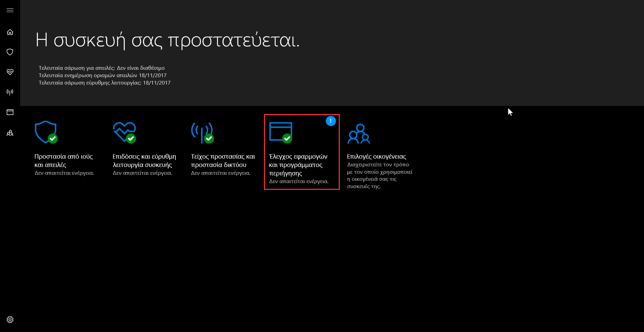Open 'Έλεγχος εφαρμογών και προγράμματος περιήγησης'

click(x=298, y=165)
